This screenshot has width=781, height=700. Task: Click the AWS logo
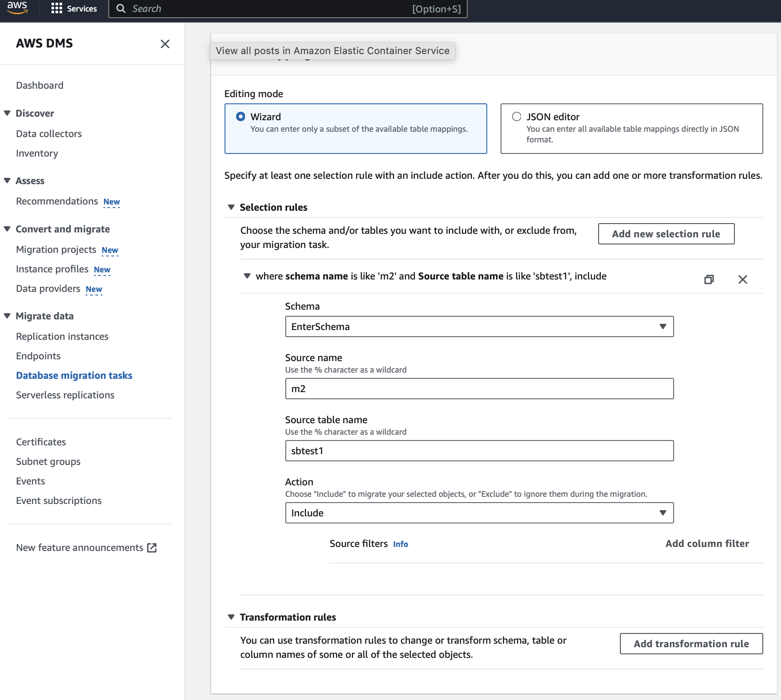point(17,8)
